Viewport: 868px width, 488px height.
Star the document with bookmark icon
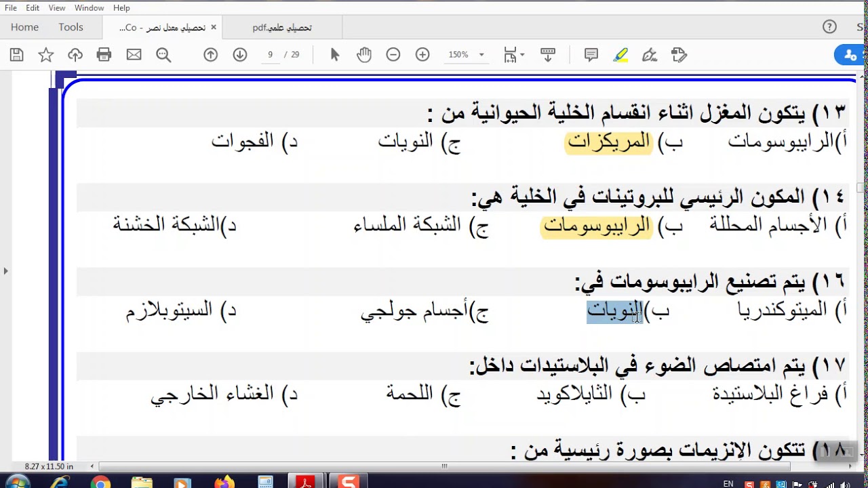point(45,55)
